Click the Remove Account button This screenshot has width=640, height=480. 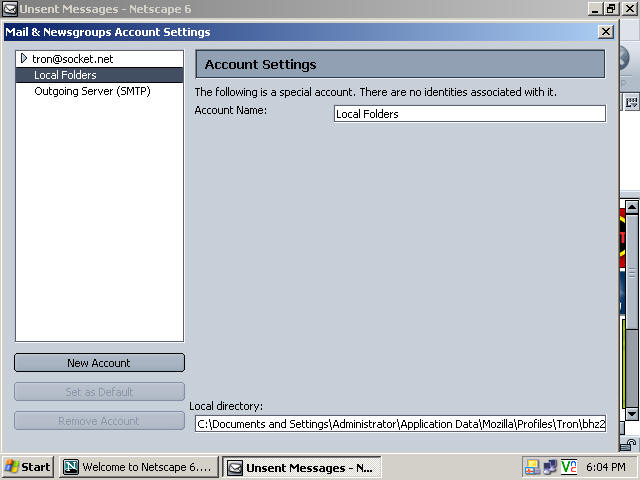pos(99,421)
